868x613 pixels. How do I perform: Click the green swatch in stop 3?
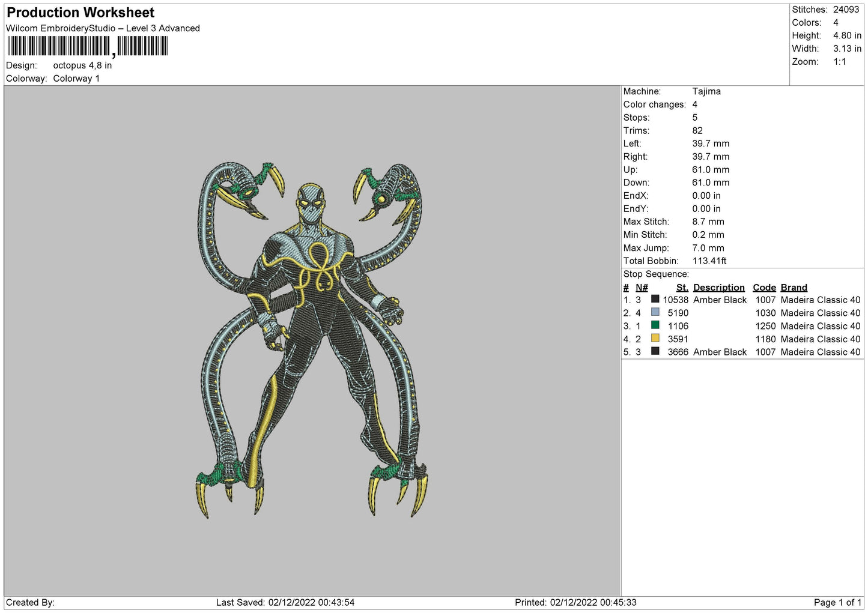pyautogui.click(x=655, y=325)
